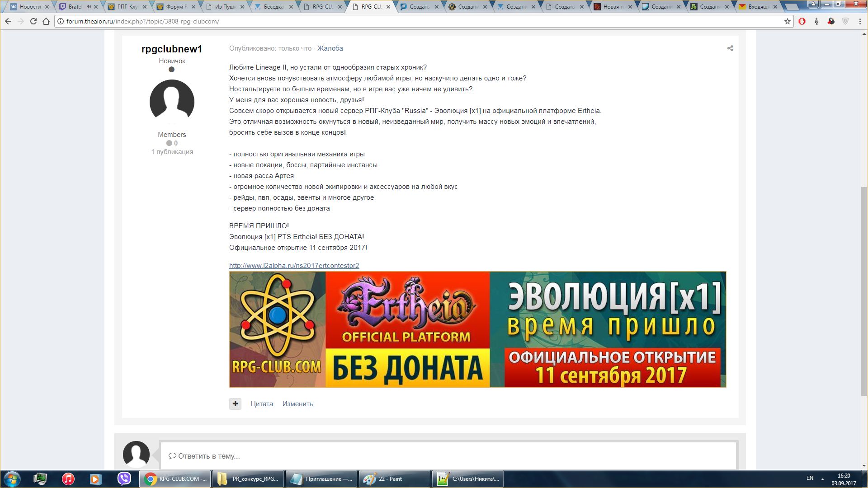Click the post time 'только что'
Viewport: 868px width, 488px height.
click(295, 48)
